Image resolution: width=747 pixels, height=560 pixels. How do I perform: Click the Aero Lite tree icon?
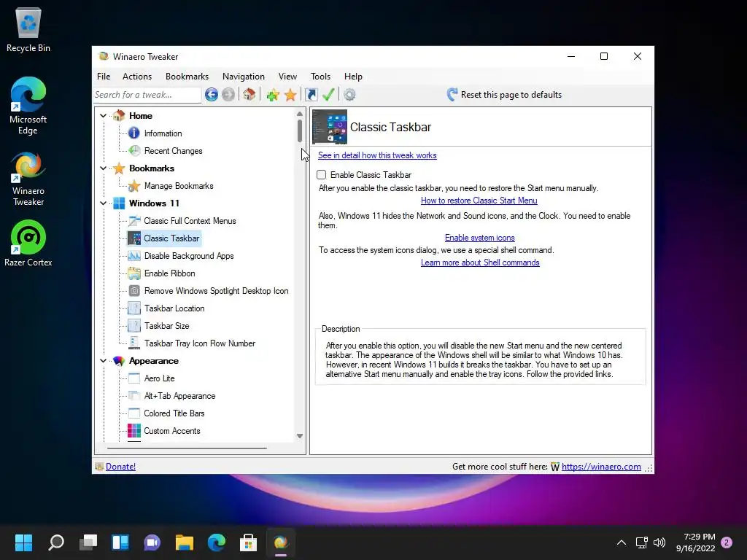[x=134, y=378]
